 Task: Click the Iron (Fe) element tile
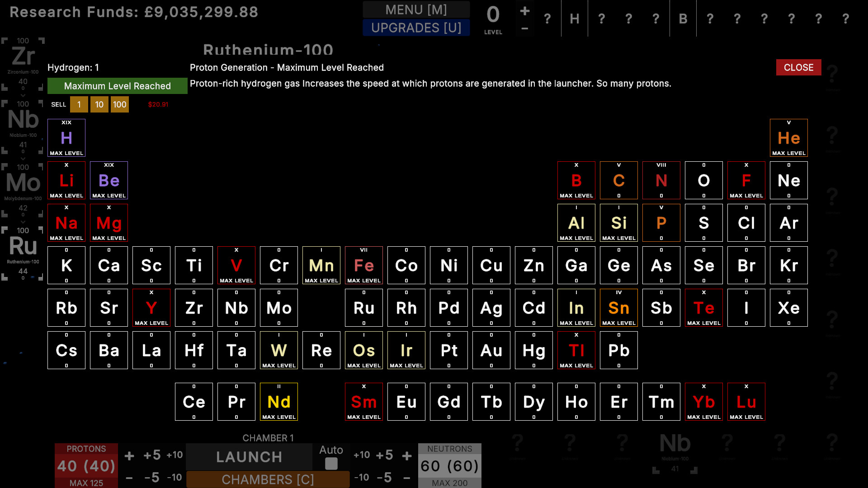pyautogui.click(x=363, y=265)
